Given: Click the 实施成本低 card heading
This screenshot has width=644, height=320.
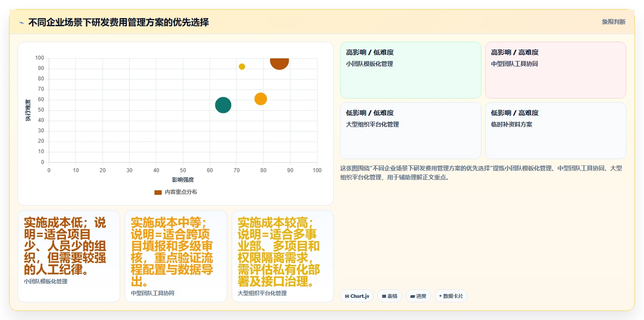Looking at the screenshot, I should [65, 246].
